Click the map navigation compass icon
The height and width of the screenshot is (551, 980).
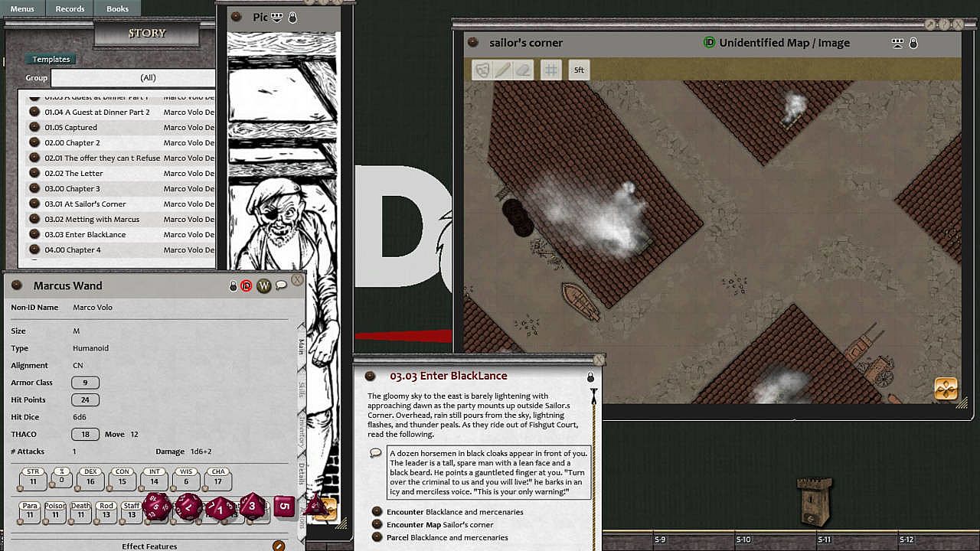946,389
